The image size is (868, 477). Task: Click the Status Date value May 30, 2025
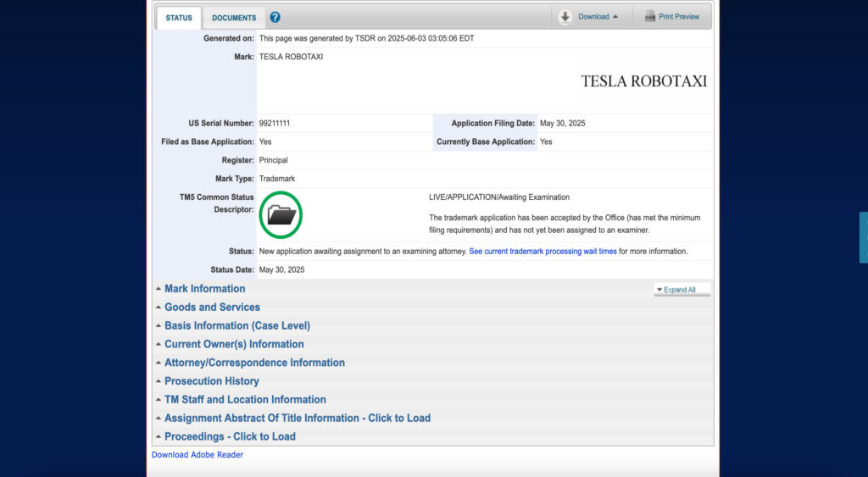click(x=281, y=269)
